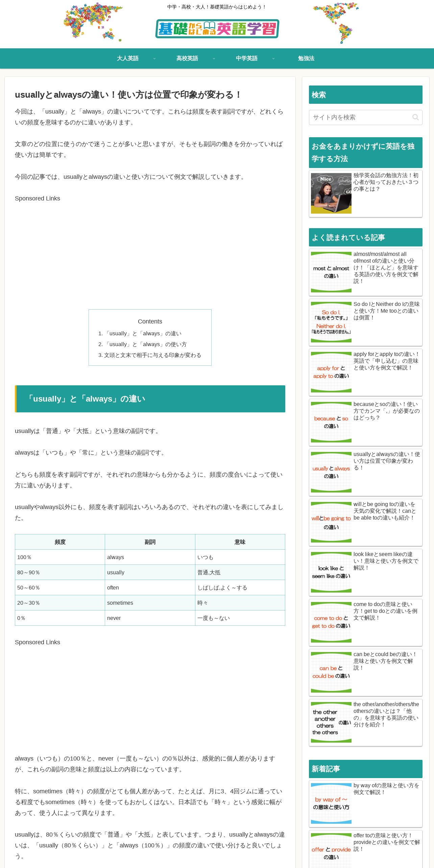Click table cell '80～90％'
Screen dimensions: 434x868
(x=60, y=572)
